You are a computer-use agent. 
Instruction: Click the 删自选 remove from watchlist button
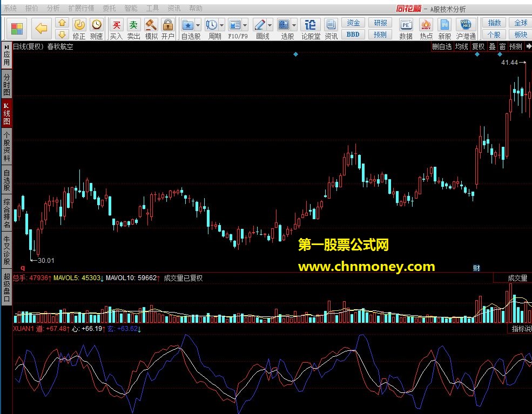coord(442,46)
